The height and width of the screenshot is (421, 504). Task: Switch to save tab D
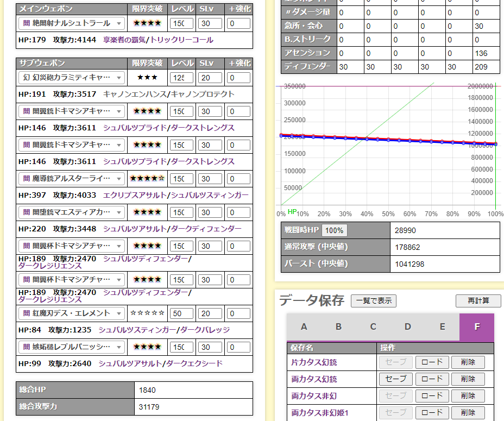click(407, 327)
